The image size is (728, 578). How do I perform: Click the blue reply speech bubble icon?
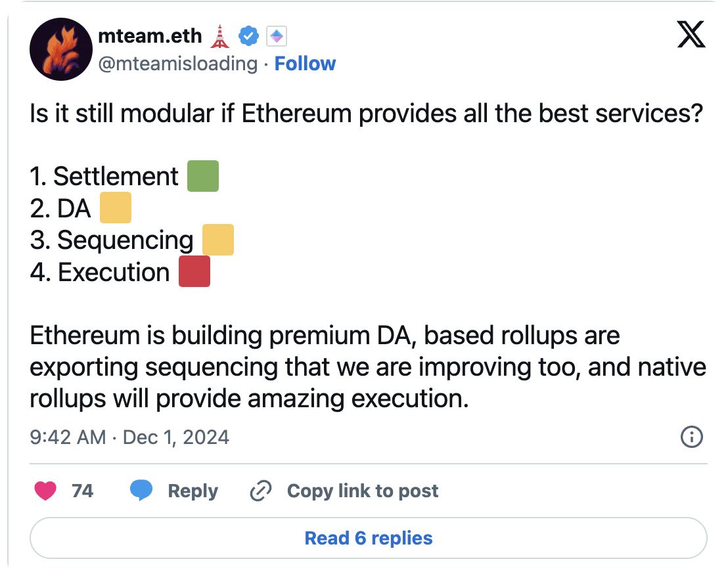pyautogui.click(x=141, y=491)
